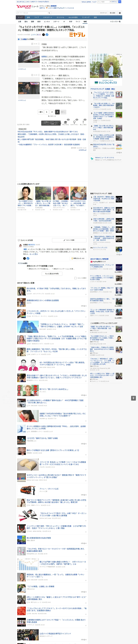Viewport: 138px width, 644px height.
Task: Click the わかりやすい lightbulb reaction
Action: pyautogui.click(x=74, y=122)
